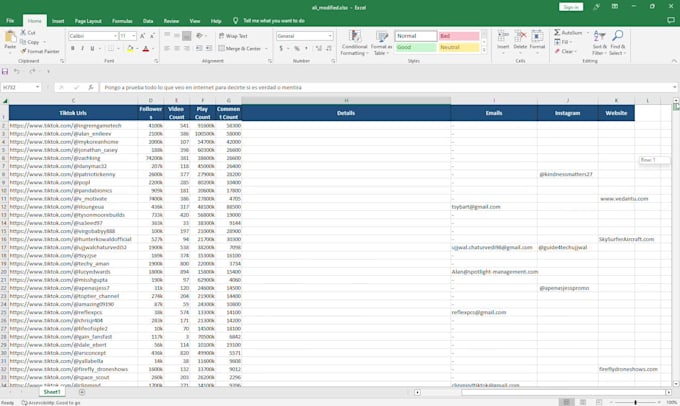Select column H header
The height and width of the screenshot is (406, 680).
(x=346, y=101)
